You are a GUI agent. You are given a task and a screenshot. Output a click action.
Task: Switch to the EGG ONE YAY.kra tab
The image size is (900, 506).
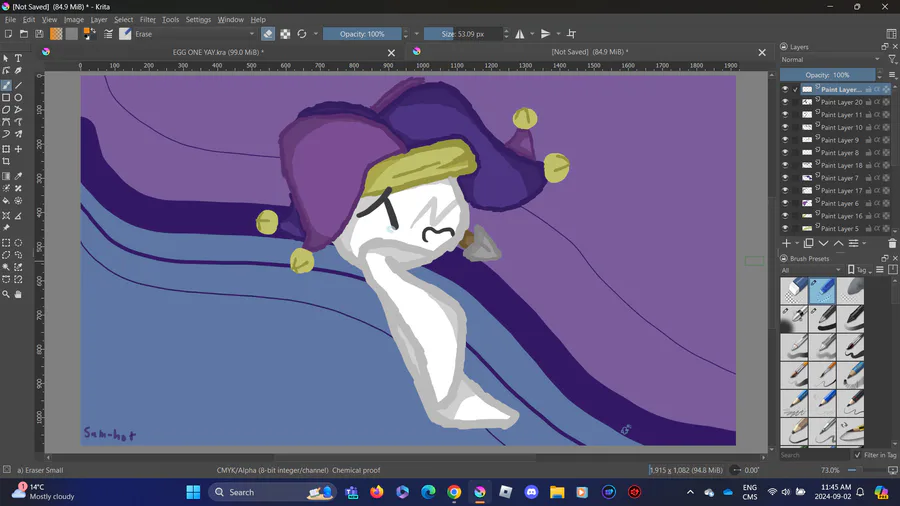pos(218,52)
